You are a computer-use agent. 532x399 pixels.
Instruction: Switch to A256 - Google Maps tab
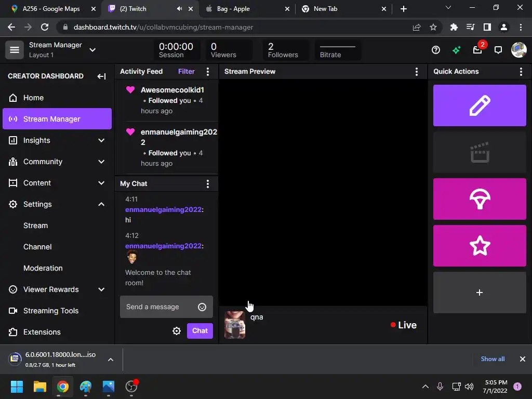click(51, 9)
